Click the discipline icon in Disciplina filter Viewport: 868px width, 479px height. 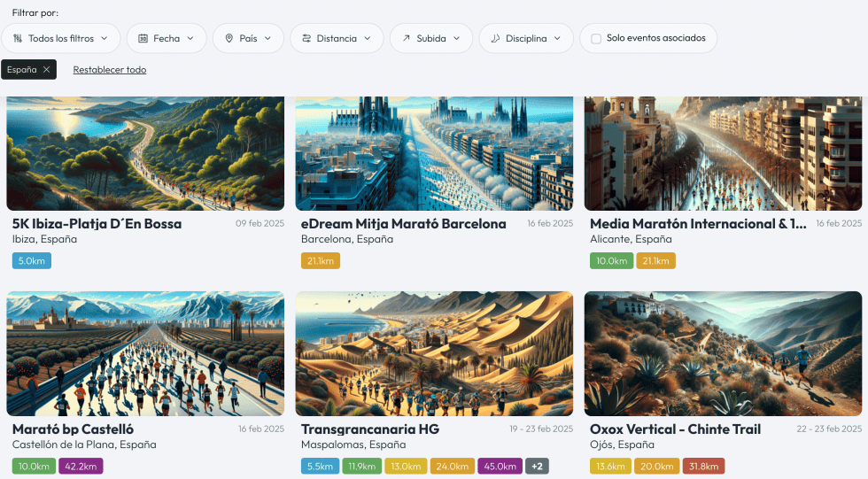point(495,39)
